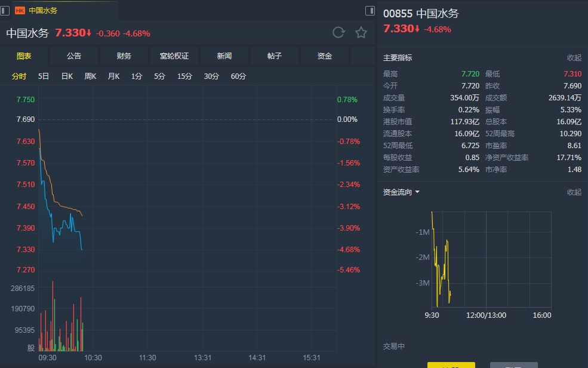Open the 图表 tab

tap(24, 56)
